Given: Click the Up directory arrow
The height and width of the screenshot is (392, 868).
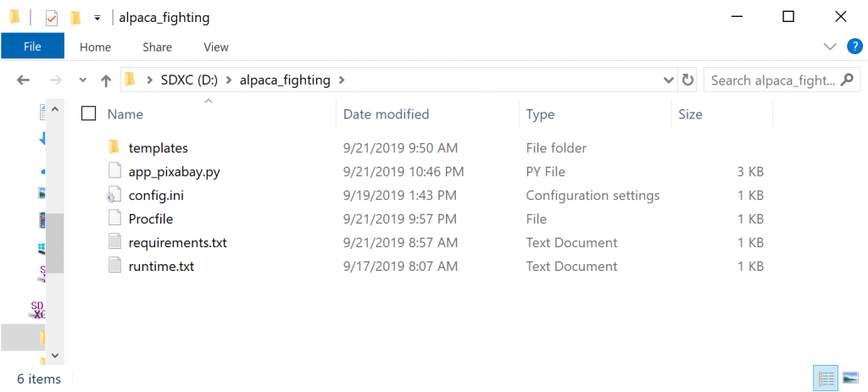Looking at the screenshot, I should pyautogui.click(x=105, y=80).
